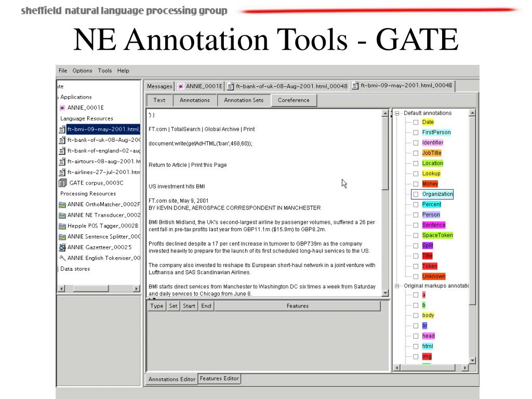The width and height of the screenshot is (532, 399).
Task: Toggle the Unknown annotation checkbox
Action: tap(416, 277)
